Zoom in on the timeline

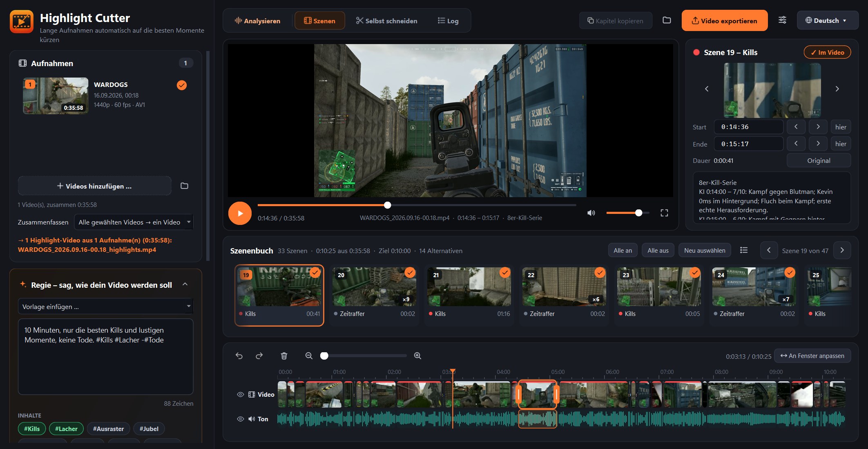pos(417,356)
